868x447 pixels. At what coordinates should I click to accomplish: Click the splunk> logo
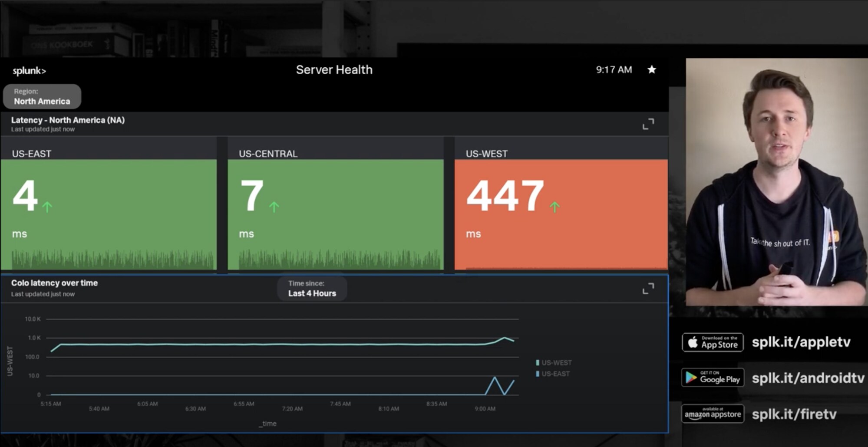pyautogui.click(x=29, y=71)
